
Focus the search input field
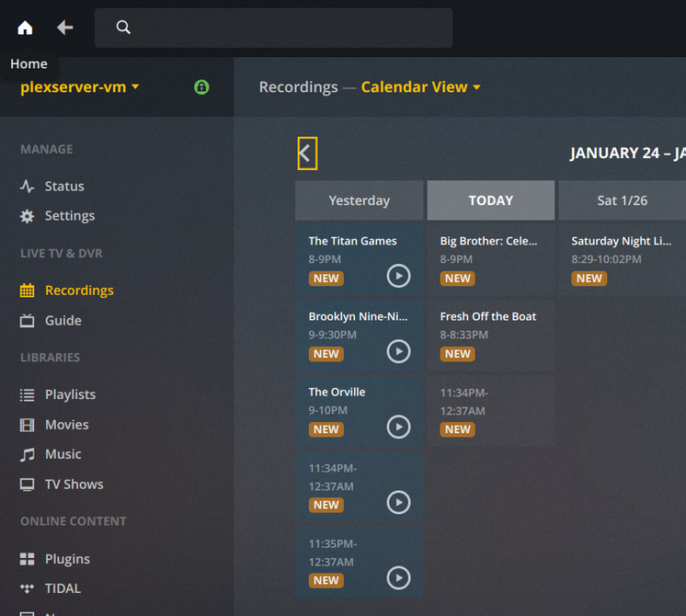tap(273, 28)
